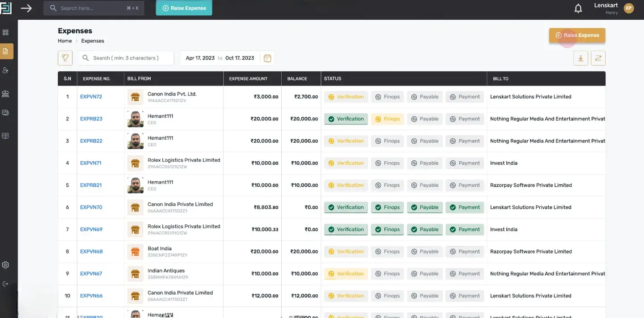The image size is (644, 318).
Task: Click Verification status for EXPVN67
Action: [346, 274]
